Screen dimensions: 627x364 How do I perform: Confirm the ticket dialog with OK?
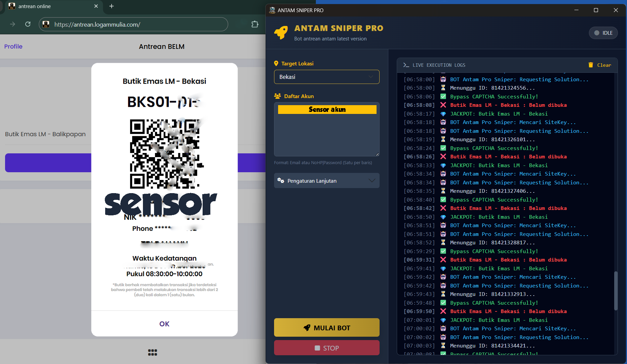tap(165, 324)
